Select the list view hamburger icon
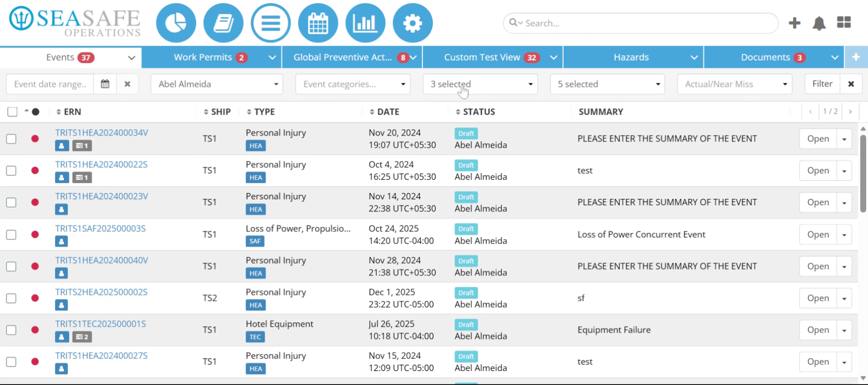Screen dimensions: 868x385 click(x=270, y=23)
